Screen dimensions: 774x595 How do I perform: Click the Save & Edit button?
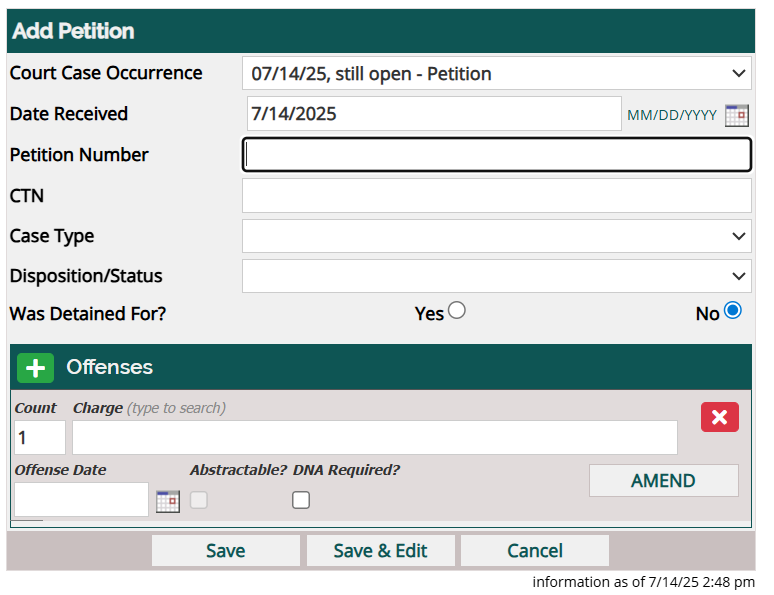pos(381,551)
